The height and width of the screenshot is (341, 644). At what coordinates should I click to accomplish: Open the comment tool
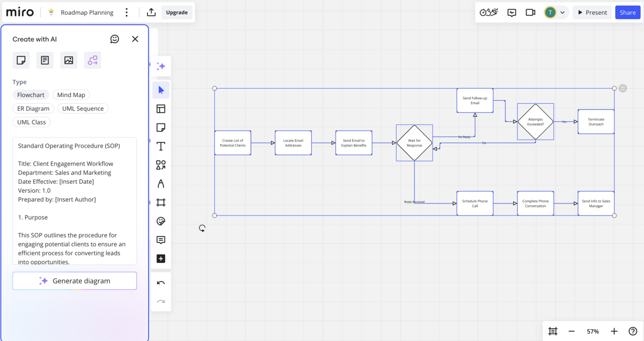(x=161, y=240)
